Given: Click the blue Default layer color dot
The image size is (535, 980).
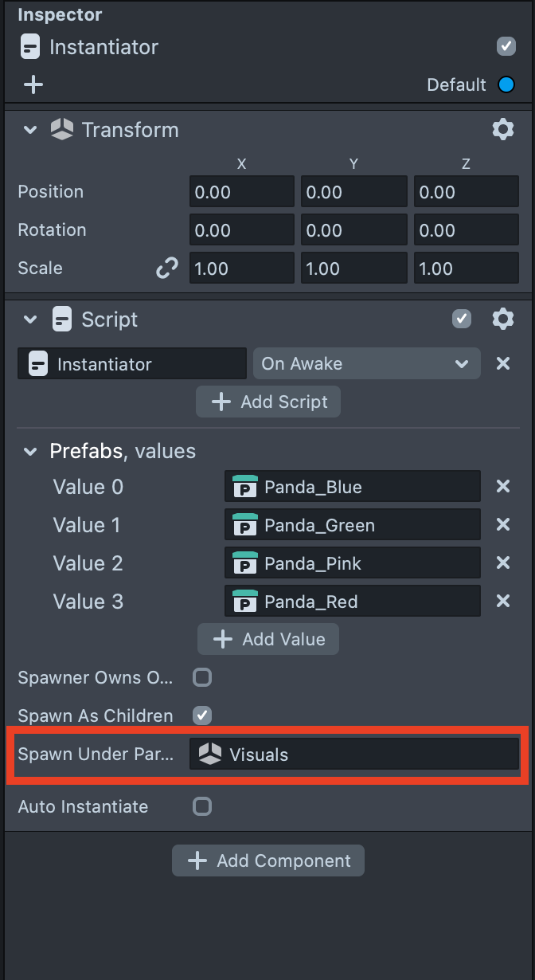Looking at the screenshot, I should pos(506,84).
